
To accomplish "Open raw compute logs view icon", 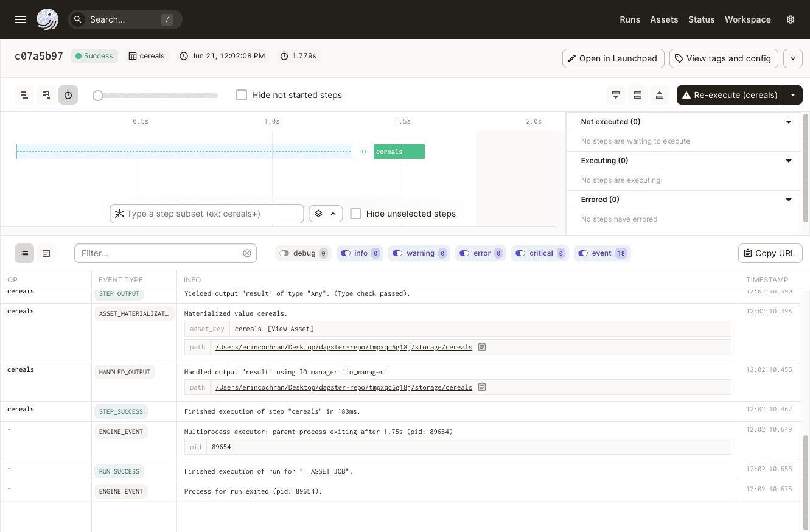I will [46, 253].
